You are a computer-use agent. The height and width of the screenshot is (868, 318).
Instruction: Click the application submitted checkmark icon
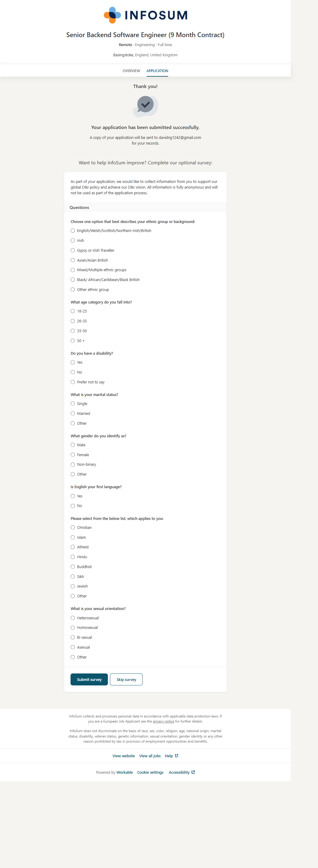pos(145,106)
